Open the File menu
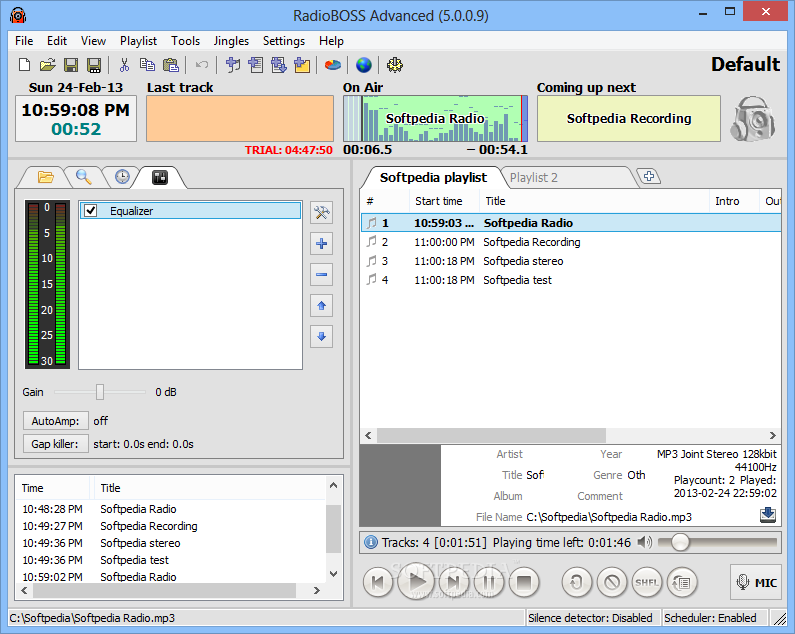Image resolution: width=795 pixels, height=634 pixels. coord(24,41)
